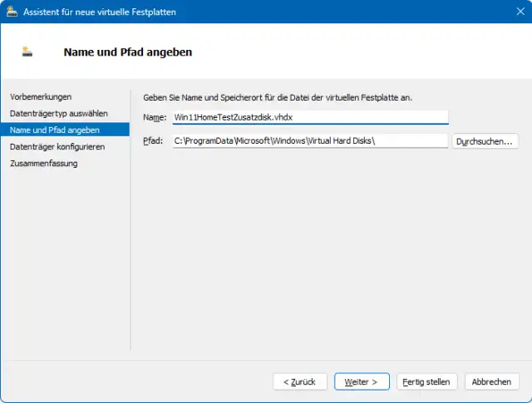The width and height of the screenshot is (532, 403).
Task: Focus the Pfad text field
Action: click(309, 141)
